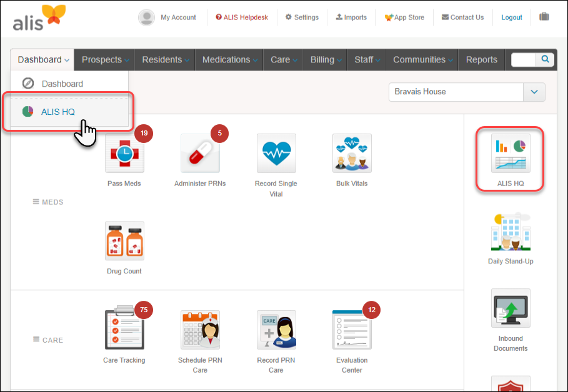Select Dashboard entry in the dropdown list
This screenshot has height=392, width=568.
69,84
